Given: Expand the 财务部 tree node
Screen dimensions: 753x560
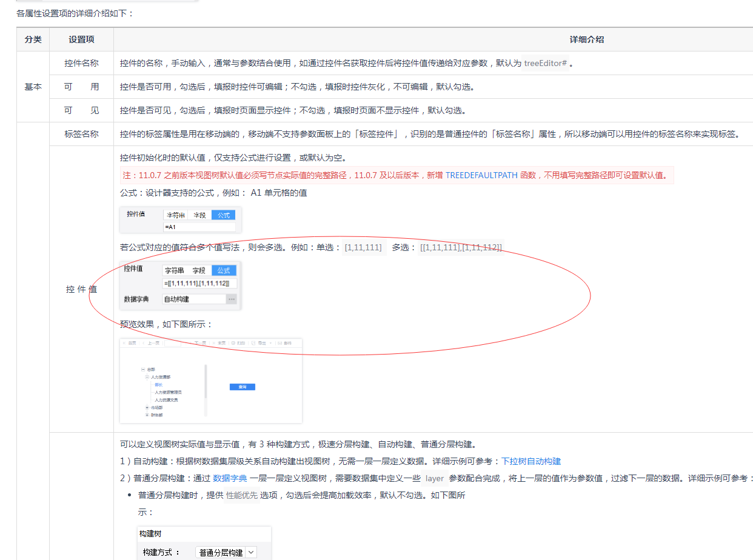Looking at the screenshot, I should (x=147, y=415).
